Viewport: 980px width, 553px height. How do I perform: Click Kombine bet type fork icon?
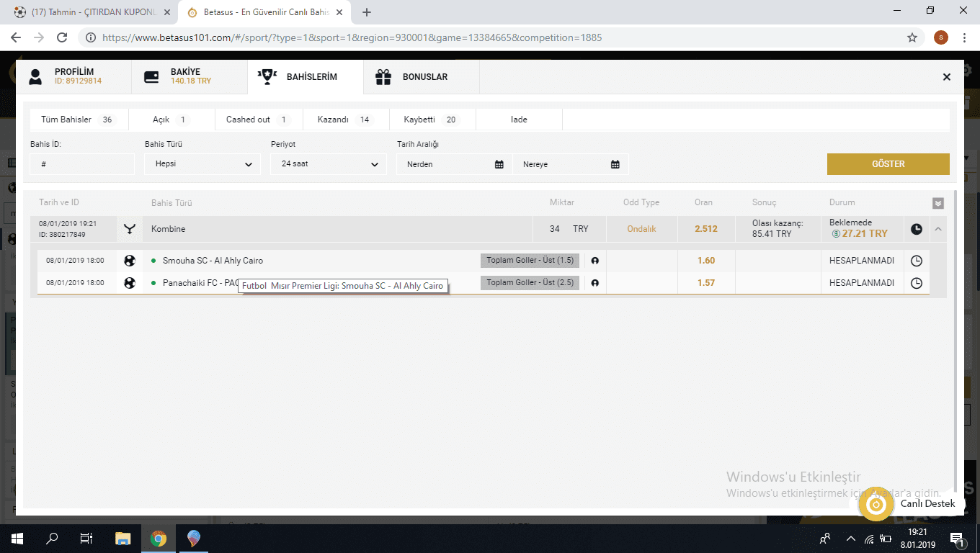coord(130,229)
